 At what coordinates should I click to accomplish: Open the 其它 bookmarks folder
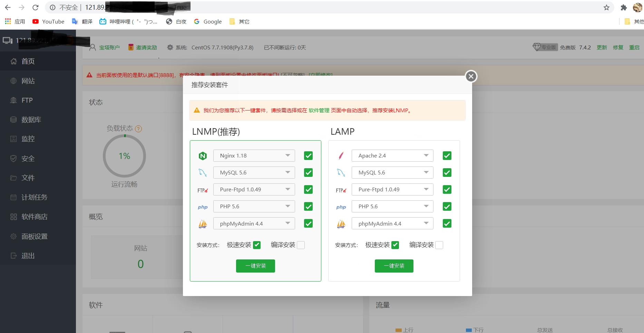239,21
